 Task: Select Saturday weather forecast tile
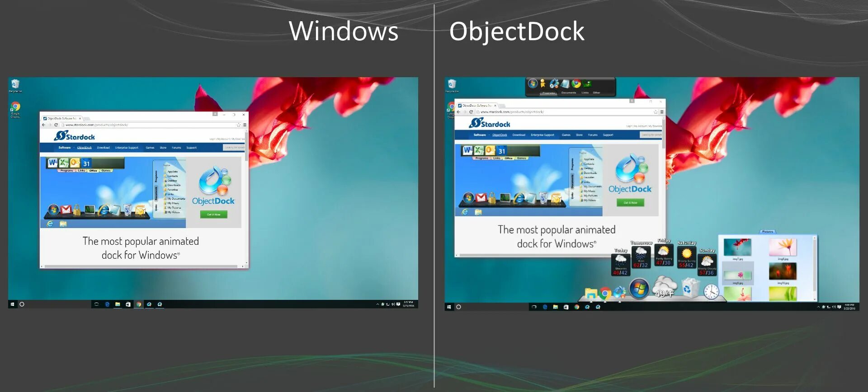(x=686, y=257)
